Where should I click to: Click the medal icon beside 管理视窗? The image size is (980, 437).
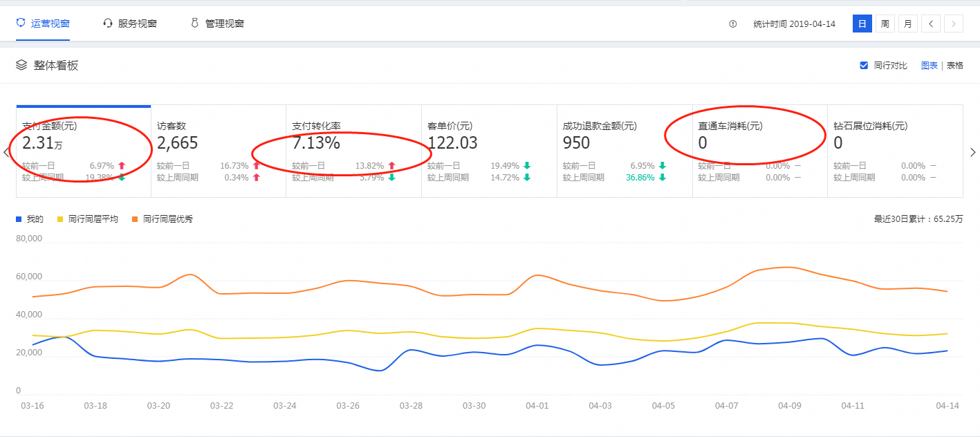pyautogui.click(x=195, y=23)
